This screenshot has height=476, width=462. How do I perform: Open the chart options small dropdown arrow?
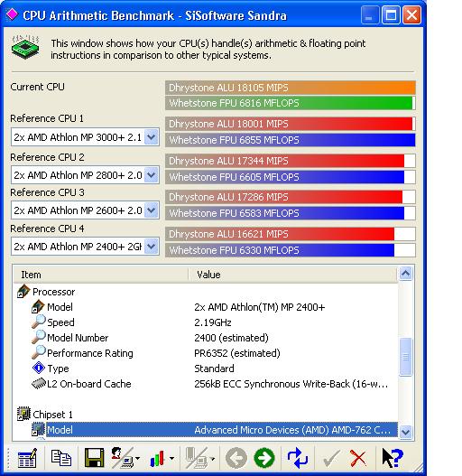(x=171, y=459)
